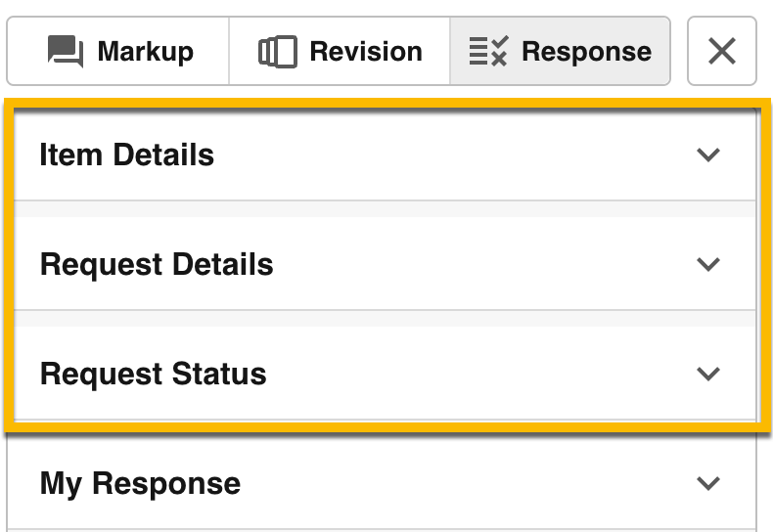Click the Response checklist icon
773x532 pixels.
point(487,51)
